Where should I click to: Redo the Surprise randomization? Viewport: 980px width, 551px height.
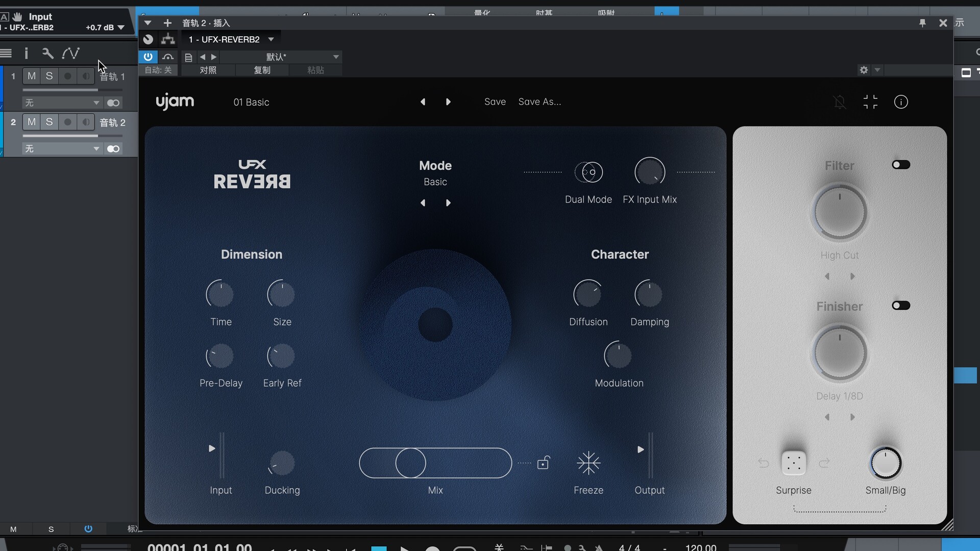pyautogui.click(x=824, y=463)
